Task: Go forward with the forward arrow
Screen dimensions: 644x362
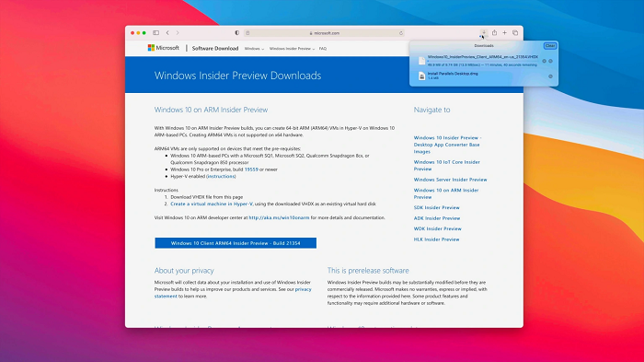Action: tap(178, 33)
